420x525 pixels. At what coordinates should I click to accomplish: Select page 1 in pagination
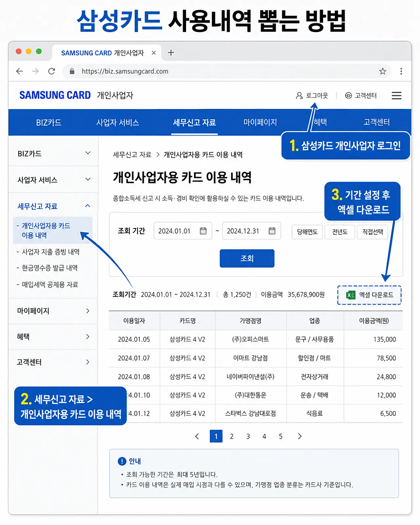(216, 436)
